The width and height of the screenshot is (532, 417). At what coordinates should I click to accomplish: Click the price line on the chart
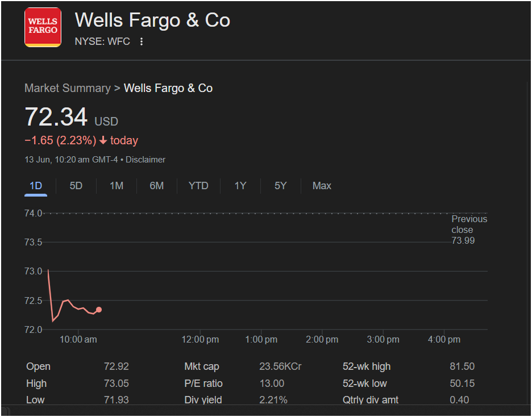(x=68, y=301)
